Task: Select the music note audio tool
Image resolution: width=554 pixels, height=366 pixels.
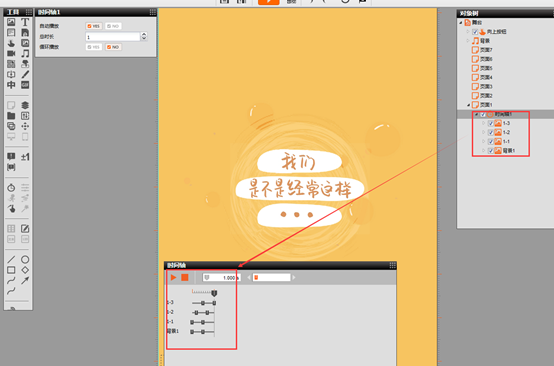Action: coord(25,53)
